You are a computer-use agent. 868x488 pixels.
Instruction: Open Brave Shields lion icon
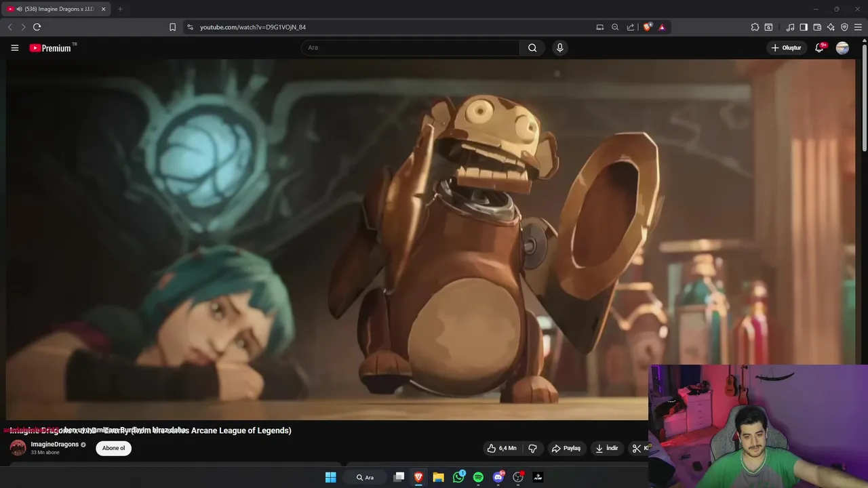(647, 27)
